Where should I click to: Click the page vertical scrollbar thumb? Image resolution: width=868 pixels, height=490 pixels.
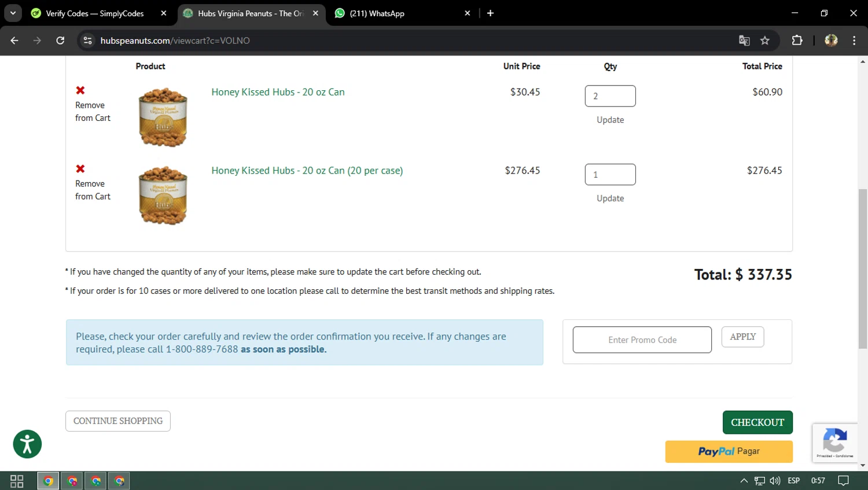(863, 269)
